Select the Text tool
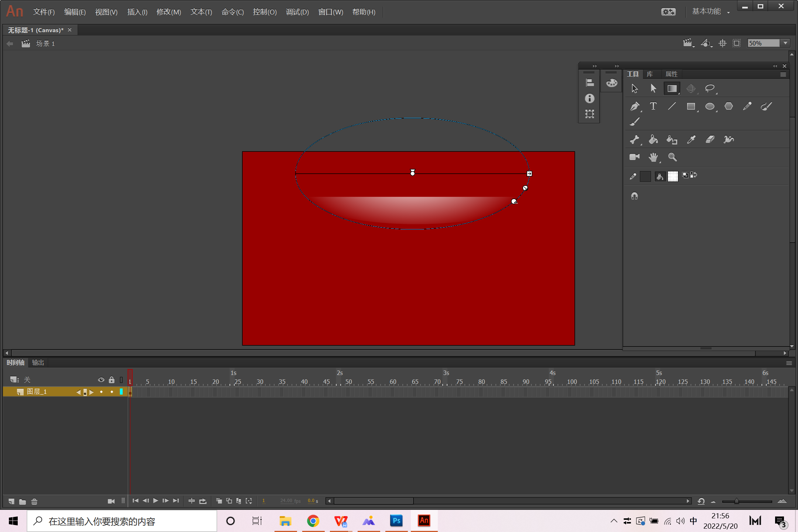The width and height of the screenshot is (798, 532). coord(653,106)
